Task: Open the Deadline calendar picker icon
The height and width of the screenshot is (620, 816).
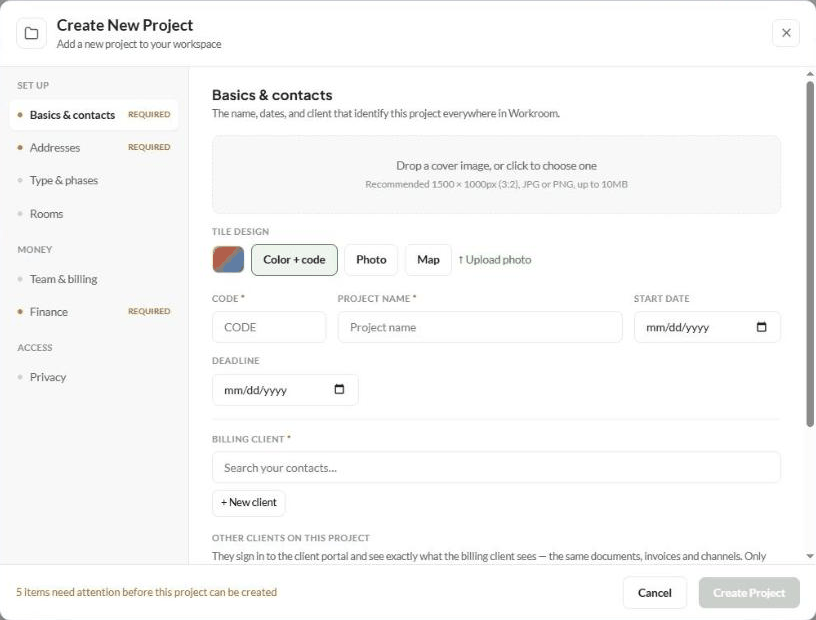Action: (x=339, y=389)
